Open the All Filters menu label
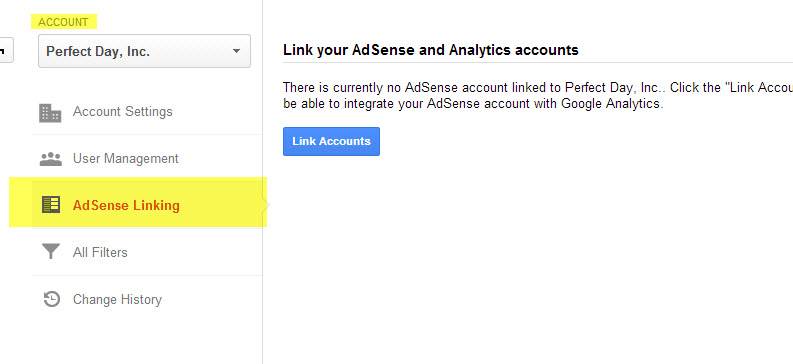The height and width of the screenshot is (364, 793). (100, 252)
